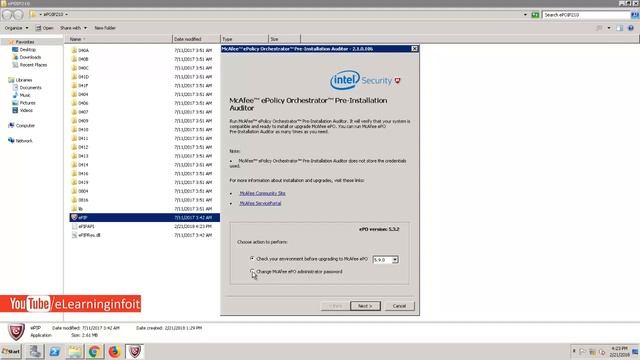Select Downloads in navigation pane
The width and height of the screenshot is (640, 360).
[30, 57]
